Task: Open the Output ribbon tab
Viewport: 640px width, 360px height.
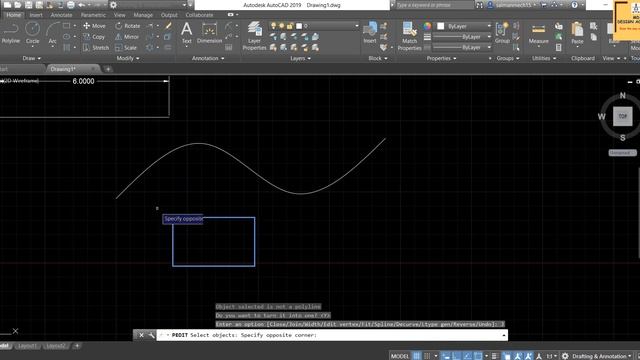Action: [169, 15]
